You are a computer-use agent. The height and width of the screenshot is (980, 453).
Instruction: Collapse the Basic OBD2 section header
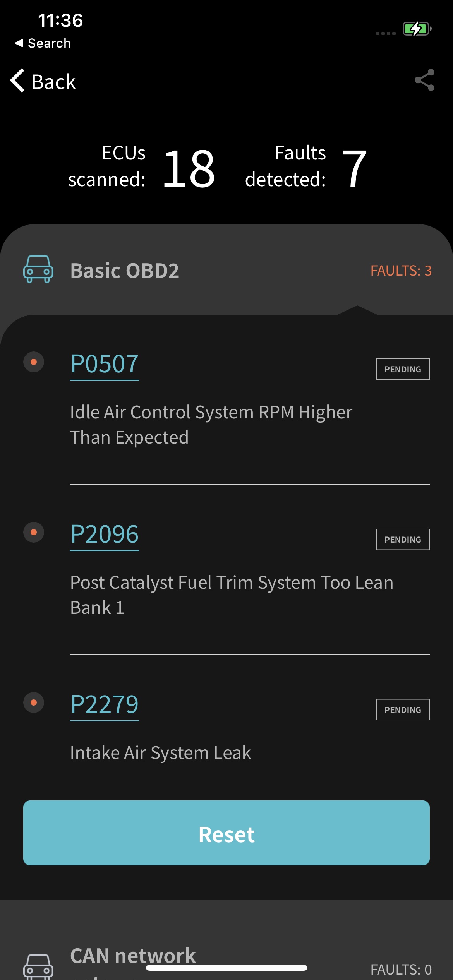(125, 271)
